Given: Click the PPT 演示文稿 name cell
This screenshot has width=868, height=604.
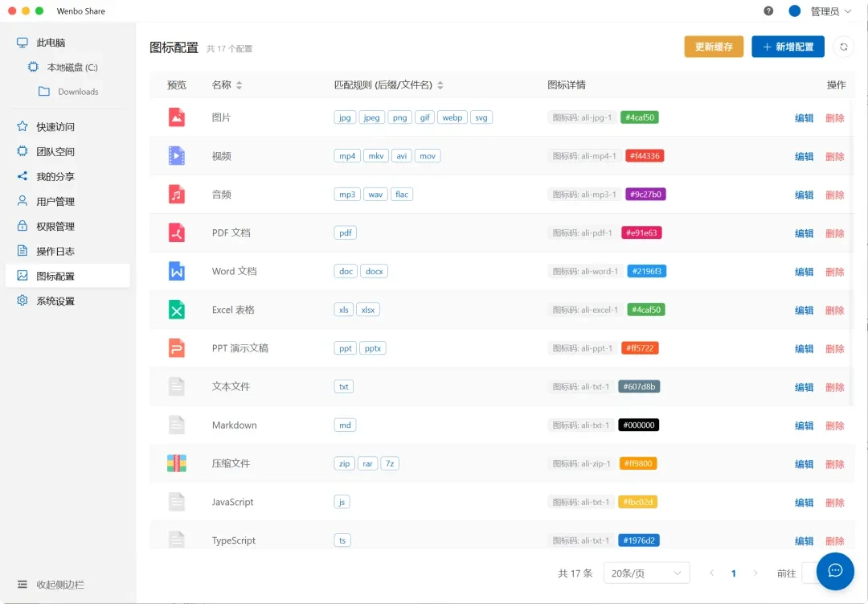Looking at the screenshot, I should coord(240,348).
